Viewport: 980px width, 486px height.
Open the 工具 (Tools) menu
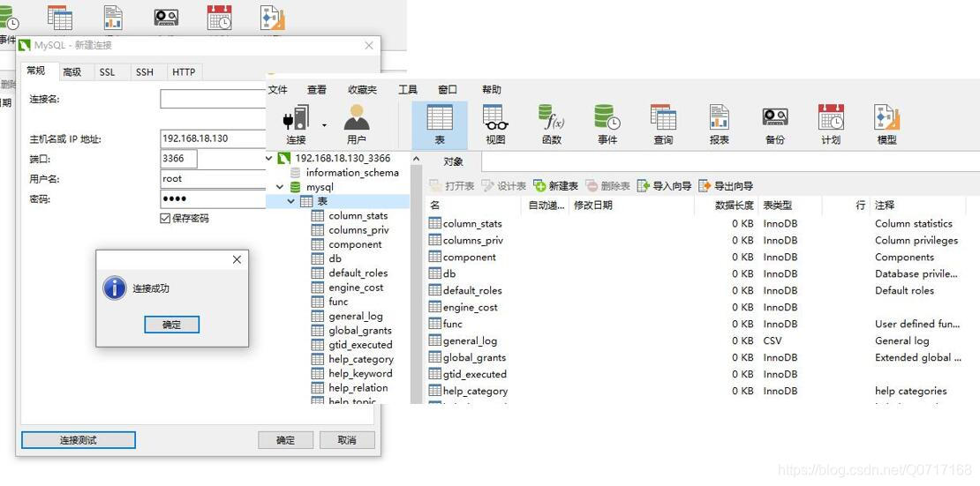point(408,89)
